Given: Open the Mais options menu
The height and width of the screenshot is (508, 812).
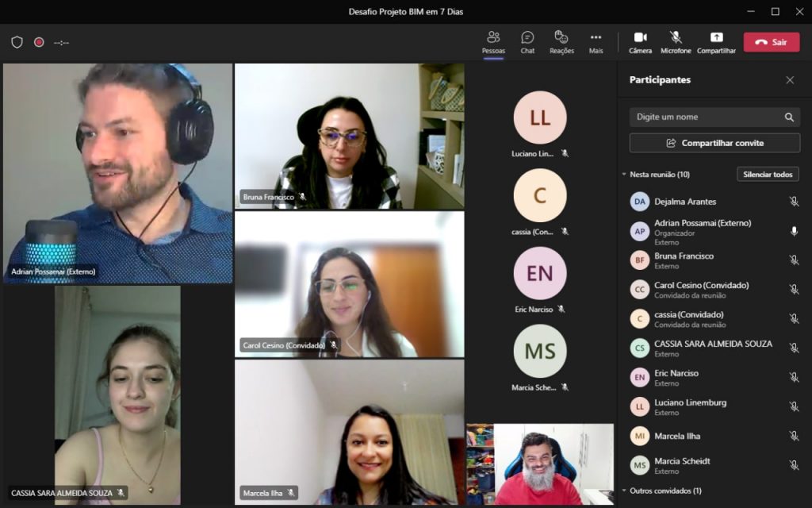Looking at the screenshot, I should [x=596, y=41].
